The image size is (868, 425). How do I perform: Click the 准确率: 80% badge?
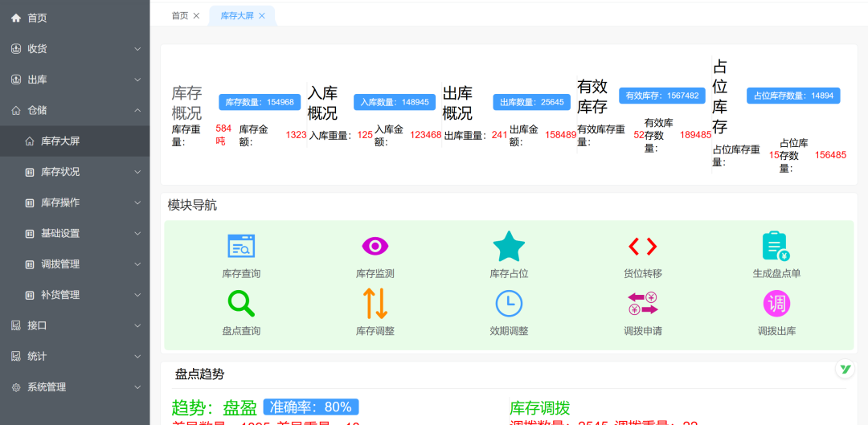tap(310, 407)
